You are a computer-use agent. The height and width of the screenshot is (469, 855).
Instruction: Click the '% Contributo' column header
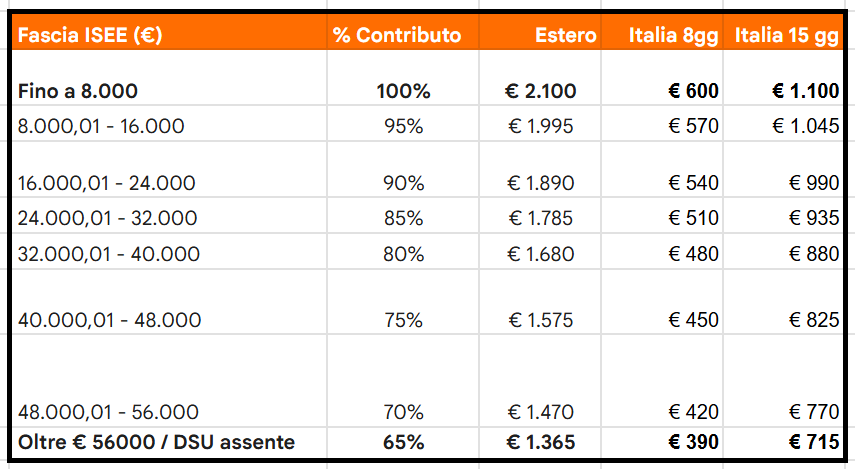click(397, 36)
